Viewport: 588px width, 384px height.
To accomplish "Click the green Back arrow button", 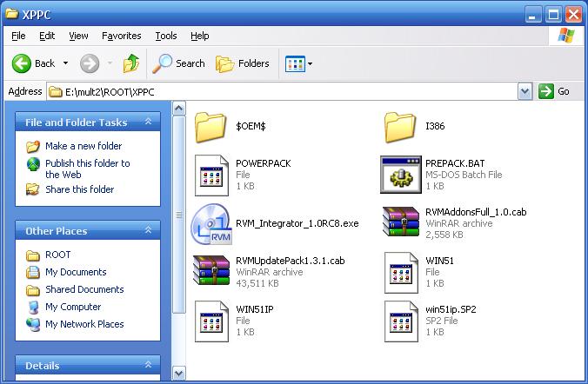I will (x=22, y=63).
